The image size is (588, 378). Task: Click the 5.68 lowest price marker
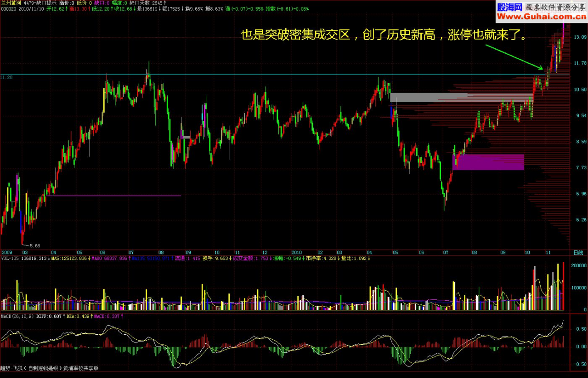tap(34, 246)
